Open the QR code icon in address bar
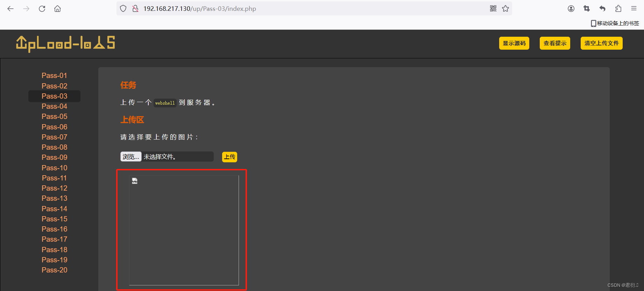The width and height of the screenshot is (644, 291). (x=493, y=9)
